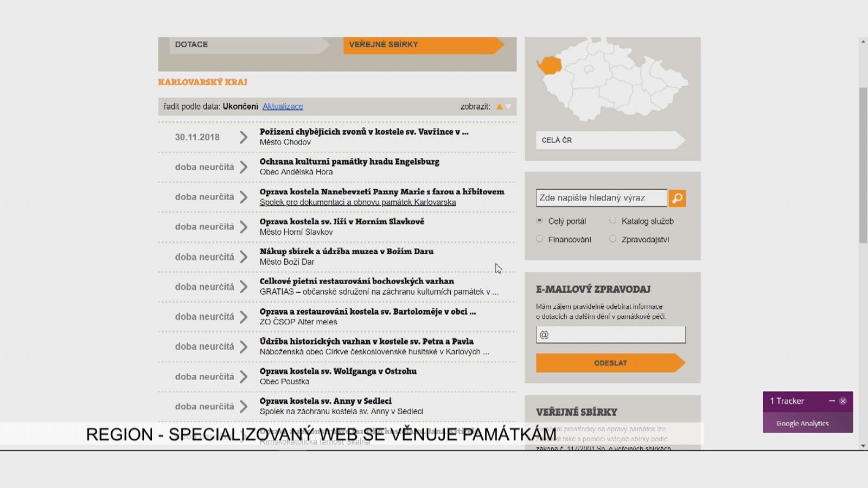Switch to the VEŘEJNÉ SBÍRKY tab
The image size is (868, 488).
pyautogui.click(x=424, y=45)
